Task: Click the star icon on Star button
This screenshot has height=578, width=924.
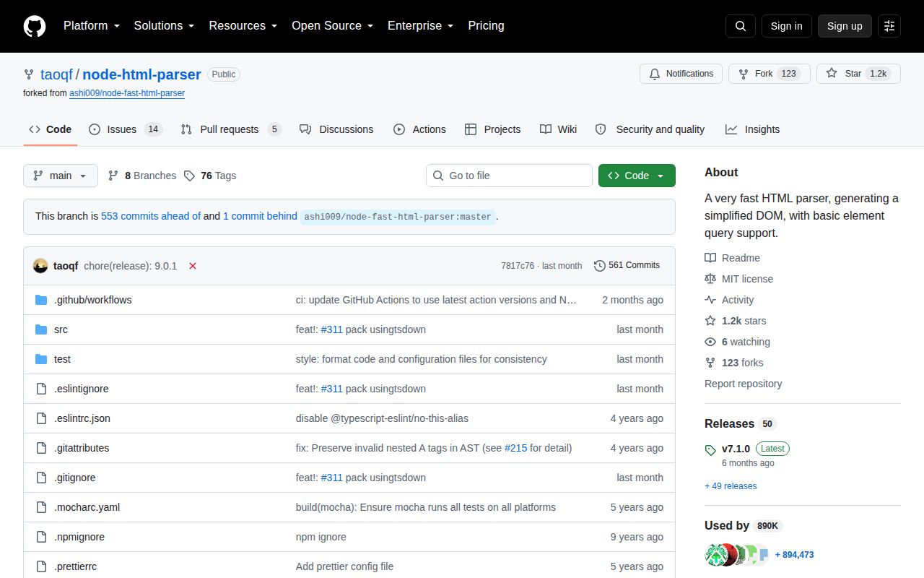Action: pyautogui.click(x=832, y=74)
